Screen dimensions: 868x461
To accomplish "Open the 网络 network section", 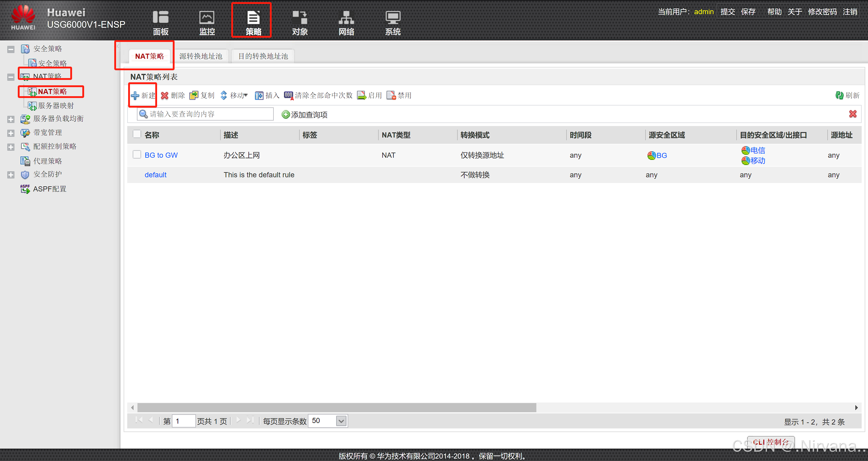I will pos(346,23).
